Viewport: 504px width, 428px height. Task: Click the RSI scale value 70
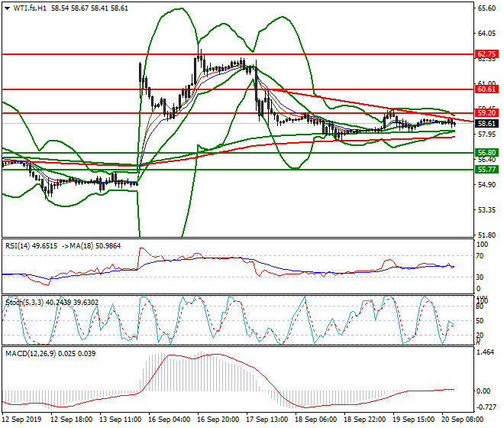coord(480,256)
